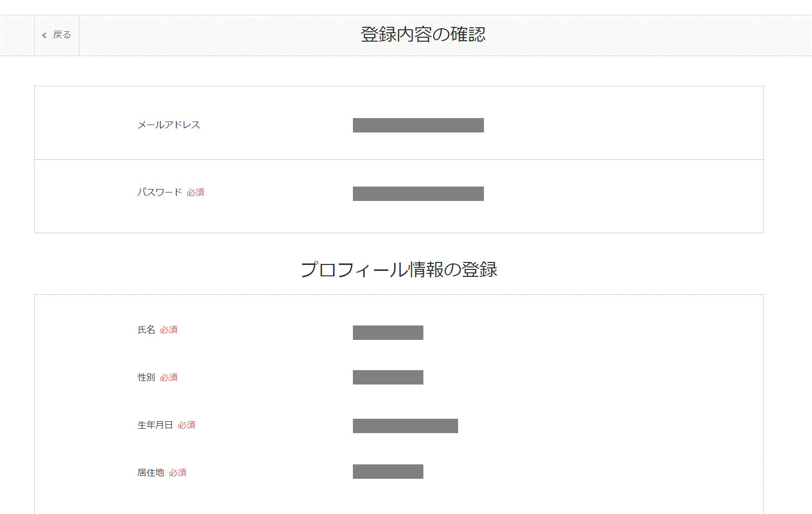The width and height of the screenshot is (812, 514).
Task: Select the メールアドレス field label
Action: pyautogui.click(x=169, y=125)
